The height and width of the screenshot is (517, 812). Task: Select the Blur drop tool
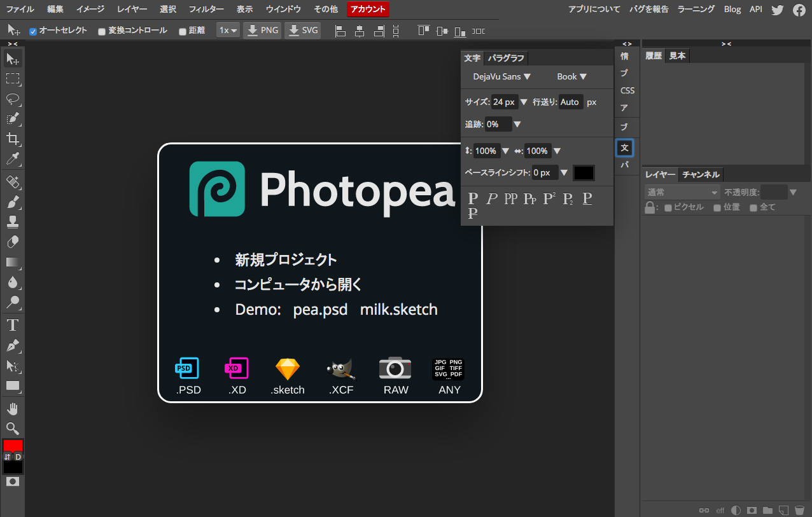(12, 282)
